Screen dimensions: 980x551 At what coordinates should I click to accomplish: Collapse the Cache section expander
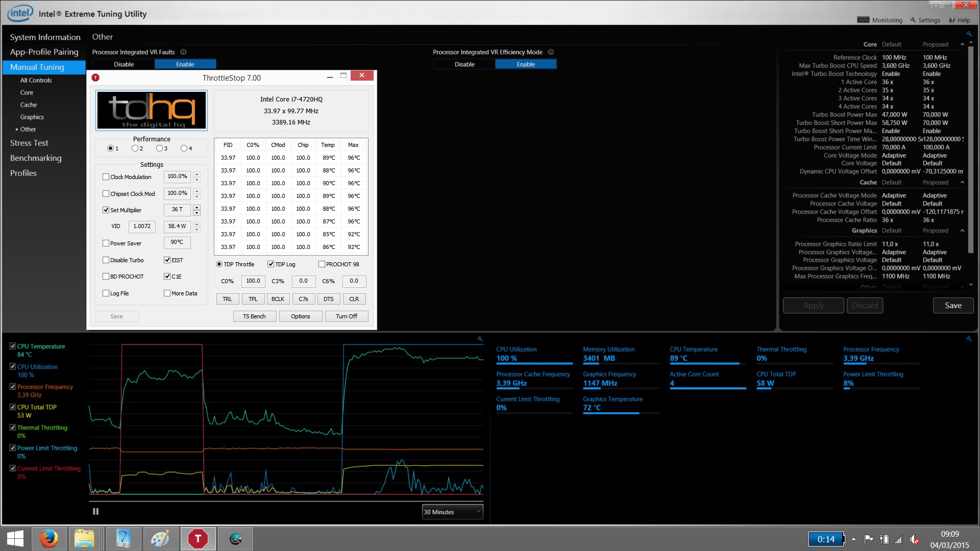(x=962, y=183)
